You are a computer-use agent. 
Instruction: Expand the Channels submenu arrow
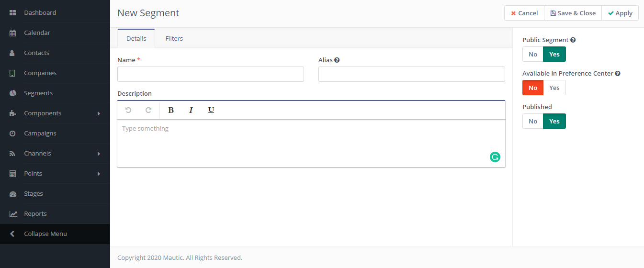(99, 154)
